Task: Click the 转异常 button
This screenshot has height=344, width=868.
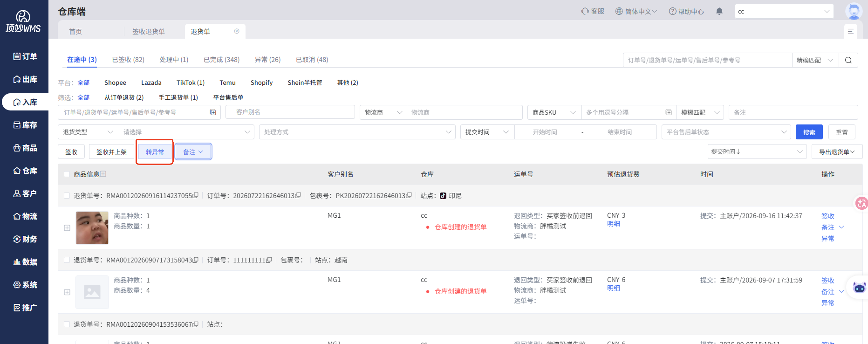Action: (x=155, y=151)
